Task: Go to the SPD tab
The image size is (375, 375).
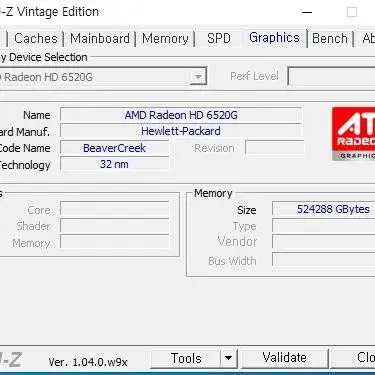Action: click(219, 38)
